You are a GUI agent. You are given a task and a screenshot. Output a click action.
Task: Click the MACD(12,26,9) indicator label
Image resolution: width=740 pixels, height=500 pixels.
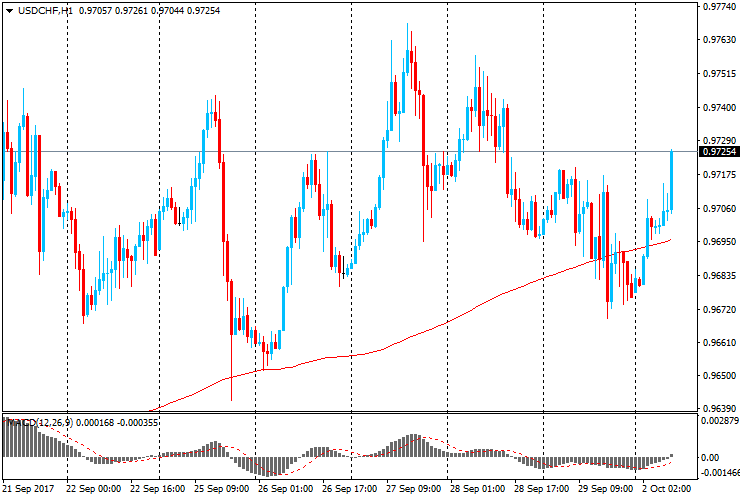(40, 423)
